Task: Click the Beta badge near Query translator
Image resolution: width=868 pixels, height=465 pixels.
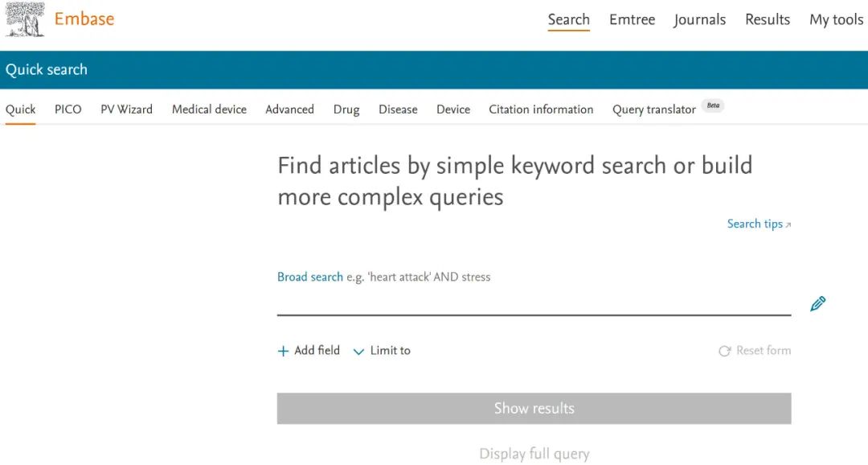Action: point(713,105)
